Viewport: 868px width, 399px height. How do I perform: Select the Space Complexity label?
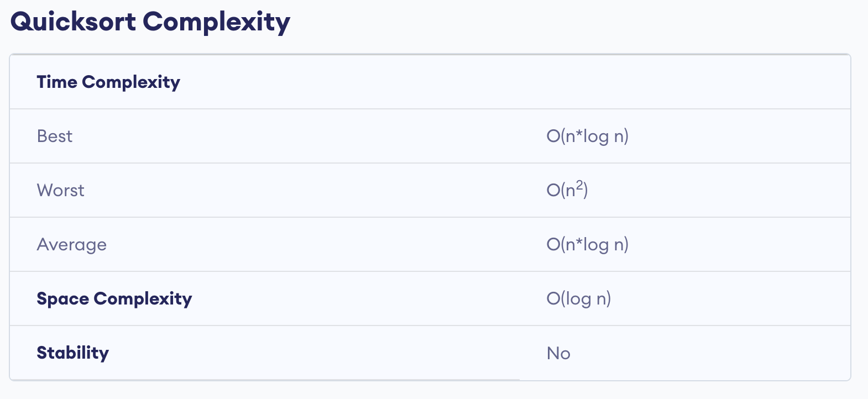[x=114, y=298]
